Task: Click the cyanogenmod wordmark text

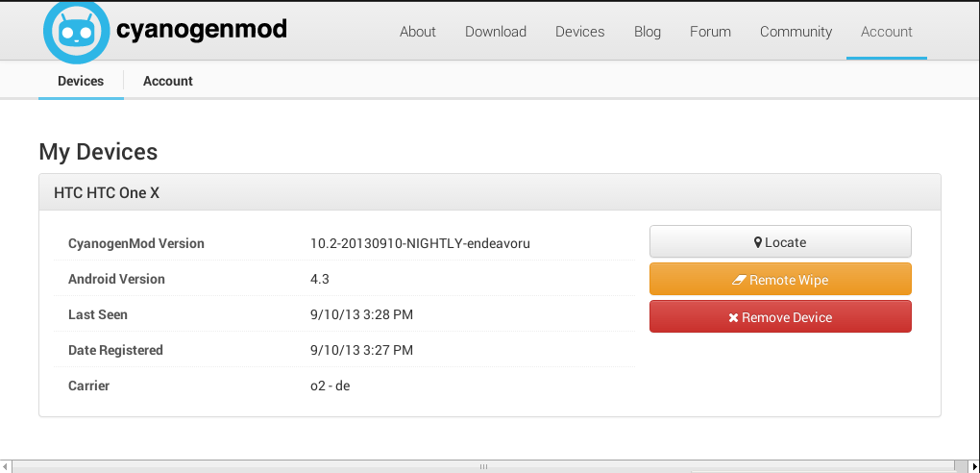Action: coord(201,30)
